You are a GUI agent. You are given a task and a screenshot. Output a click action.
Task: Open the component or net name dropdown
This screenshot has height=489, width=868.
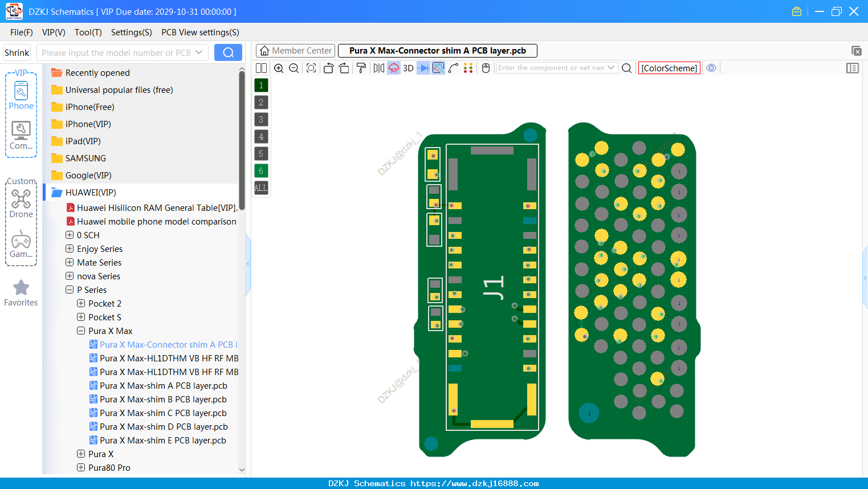click(x=611, y=67)
